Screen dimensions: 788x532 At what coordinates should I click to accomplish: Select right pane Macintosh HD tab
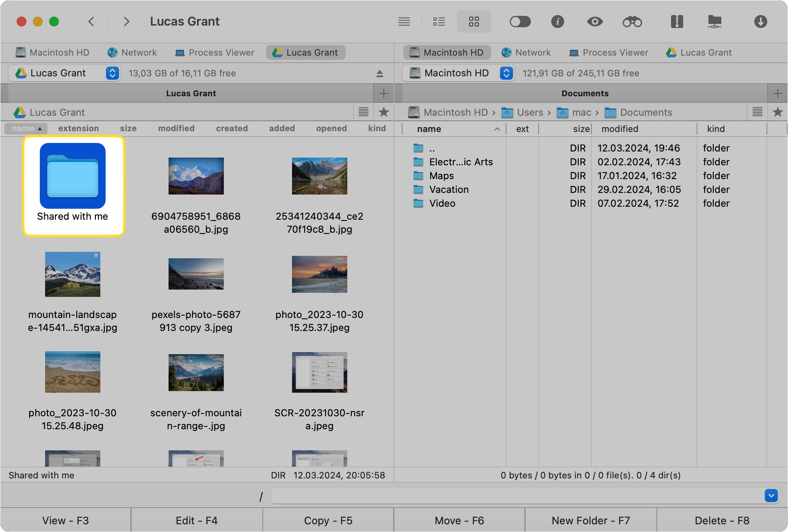[447, 52]
